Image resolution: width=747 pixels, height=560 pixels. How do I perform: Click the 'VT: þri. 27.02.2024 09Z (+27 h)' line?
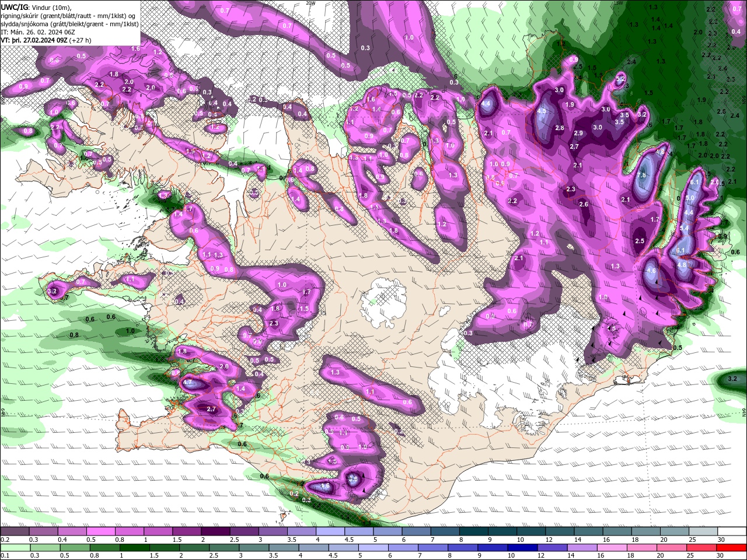(46, 40)
